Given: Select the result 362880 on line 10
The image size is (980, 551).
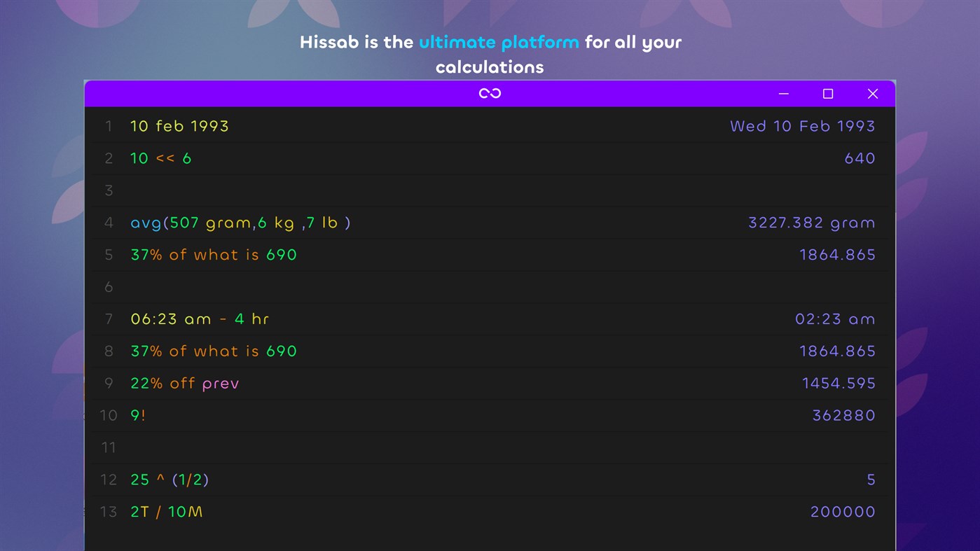Looking at the screenshot, I should pos(845,415).
